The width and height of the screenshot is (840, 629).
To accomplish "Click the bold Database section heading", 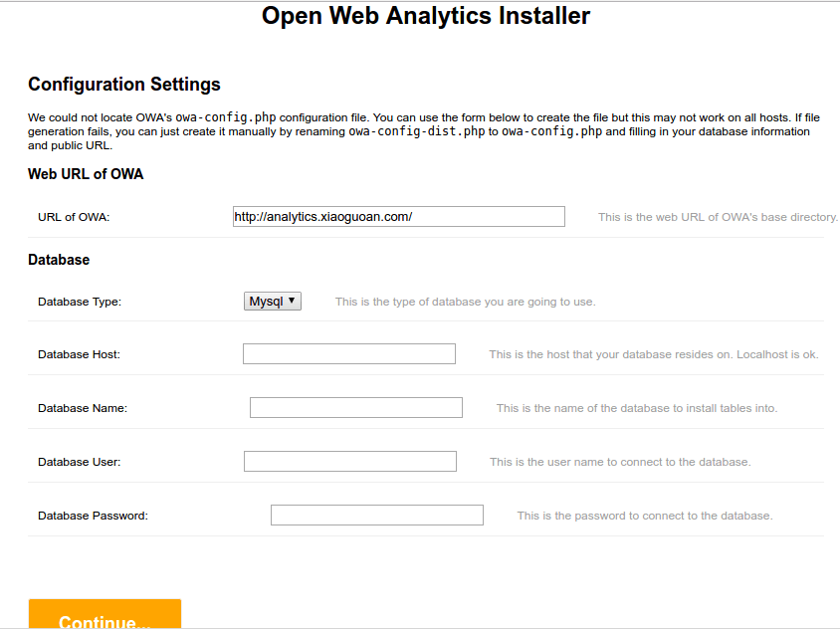I will (x=59, y=260).
